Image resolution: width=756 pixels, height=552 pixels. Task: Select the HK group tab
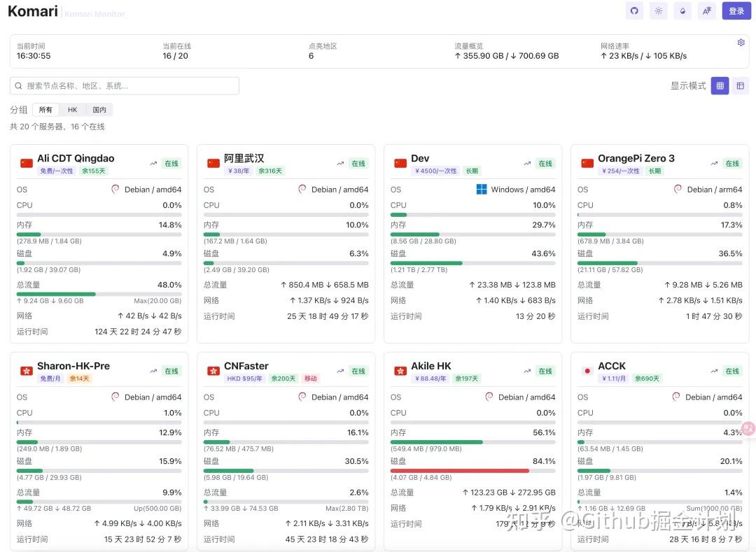[x=72, y=110]
